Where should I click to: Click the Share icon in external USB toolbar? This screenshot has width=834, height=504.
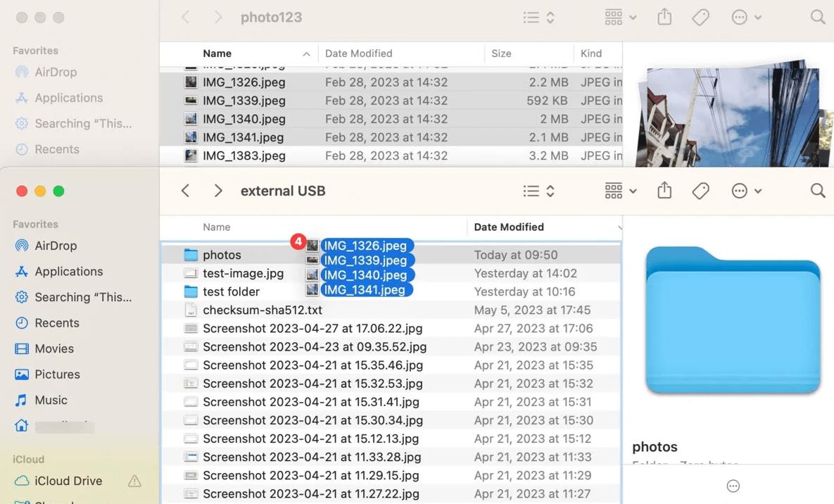664,191
